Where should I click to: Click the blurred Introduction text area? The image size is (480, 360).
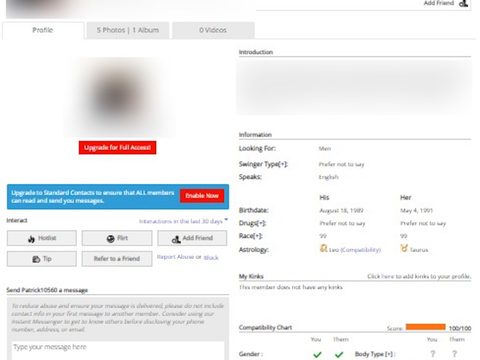pyautogui.click(x=355, y=87)
